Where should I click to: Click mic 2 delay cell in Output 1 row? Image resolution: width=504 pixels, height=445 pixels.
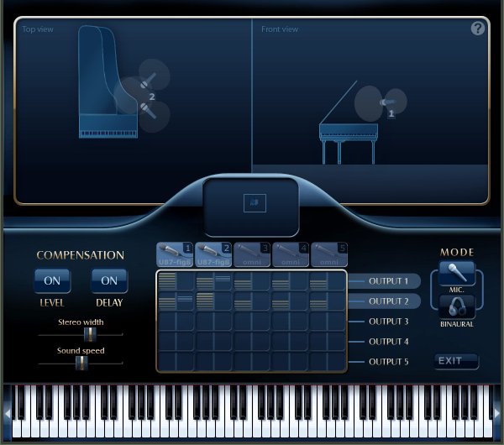pos(223,281)
